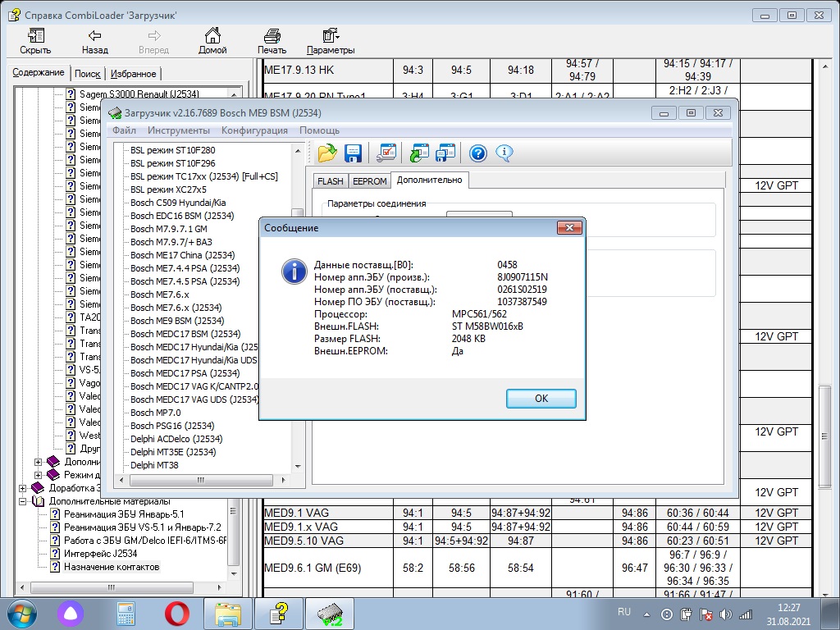Open settings icon with wrench and checkmark
The height and width of the screenshot is (630, 840).
pos(386,153)
